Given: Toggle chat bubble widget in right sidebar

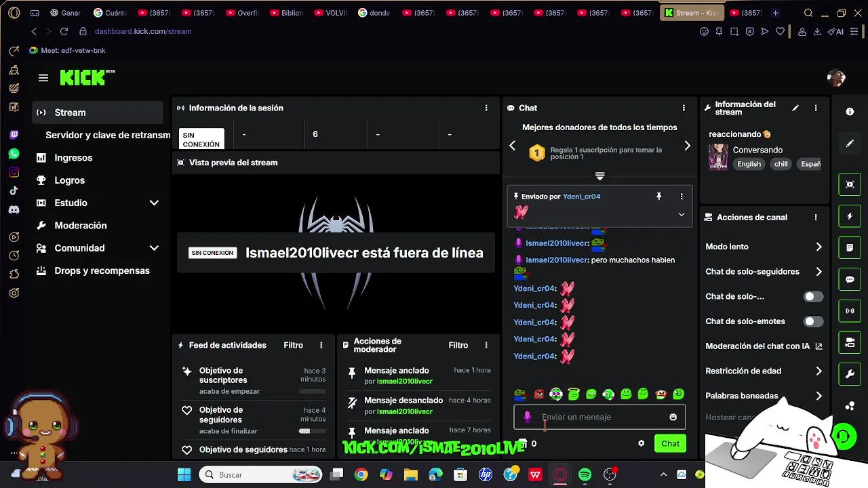Looking at the screenshot, I should 850,279.
